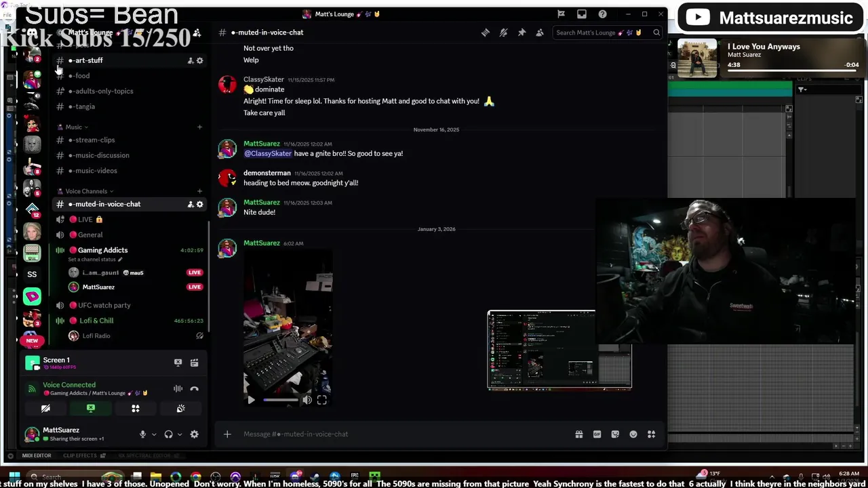868x488 pixels.
Task: Open the adults-only-topics channel
Action: point(129,91)
